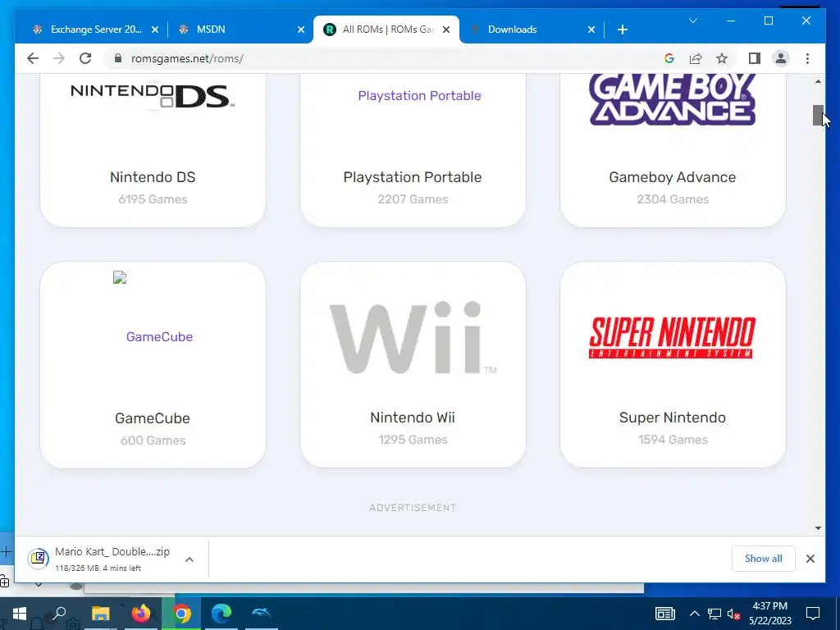Click the Game Boy Advance logo

[673, 99]
